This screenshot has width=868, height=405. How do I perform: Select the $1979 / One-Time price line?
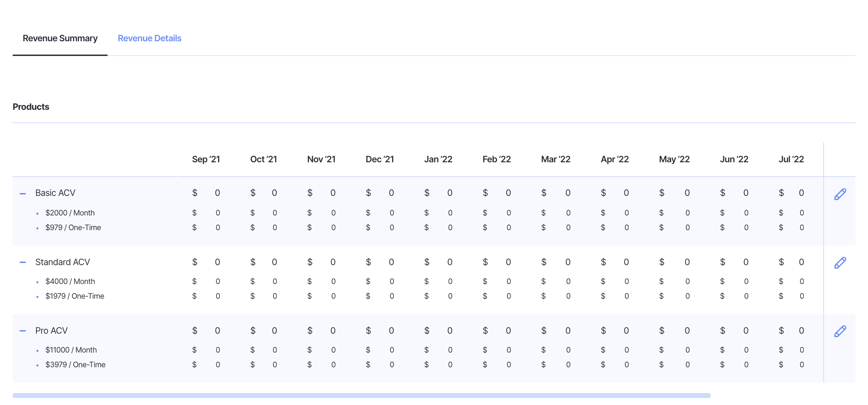tap(75, 296)
